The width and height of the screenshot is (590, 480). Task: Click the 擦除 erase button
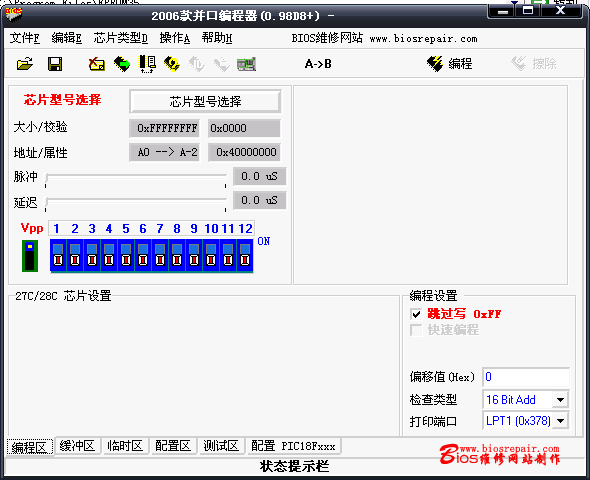[534, 64]
